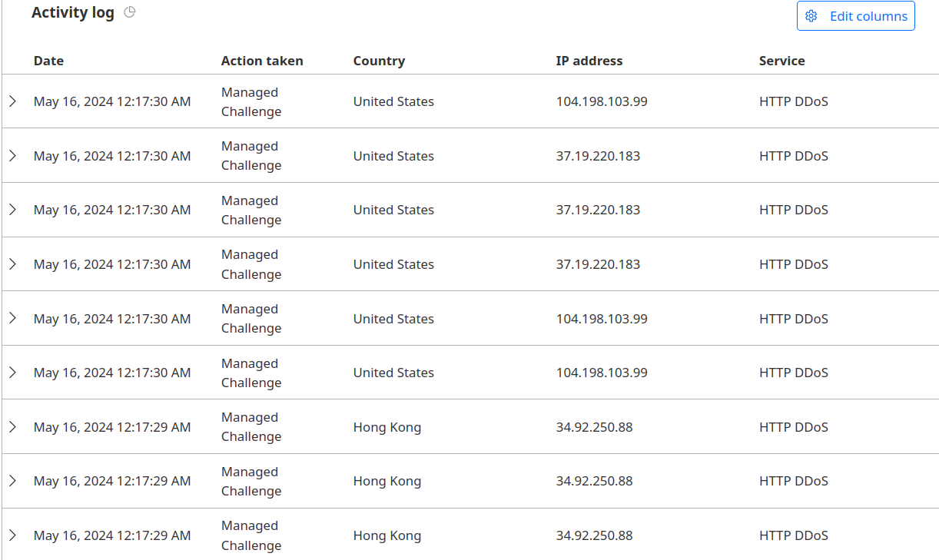Image resolution: width=939 pixels, height=560 pixels.
Task: Click the Activity log heading
Action: pos(73,13)
